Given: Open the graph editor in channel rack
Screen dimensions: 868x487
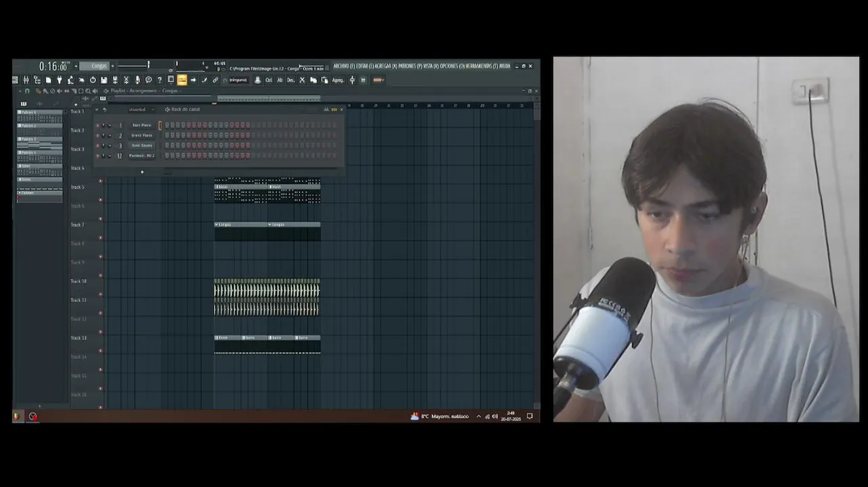Looking at the screenshot, I should (x=327, y=110).
